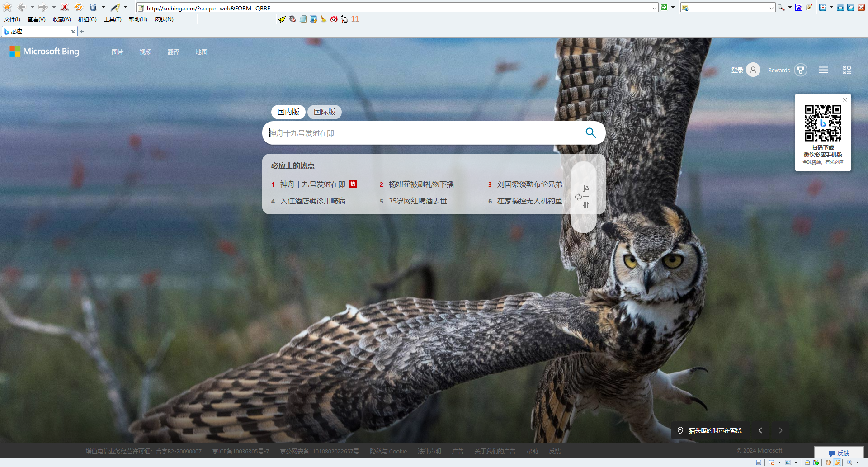
Task: Open the 帮助(H) menu
Action: 138,19
